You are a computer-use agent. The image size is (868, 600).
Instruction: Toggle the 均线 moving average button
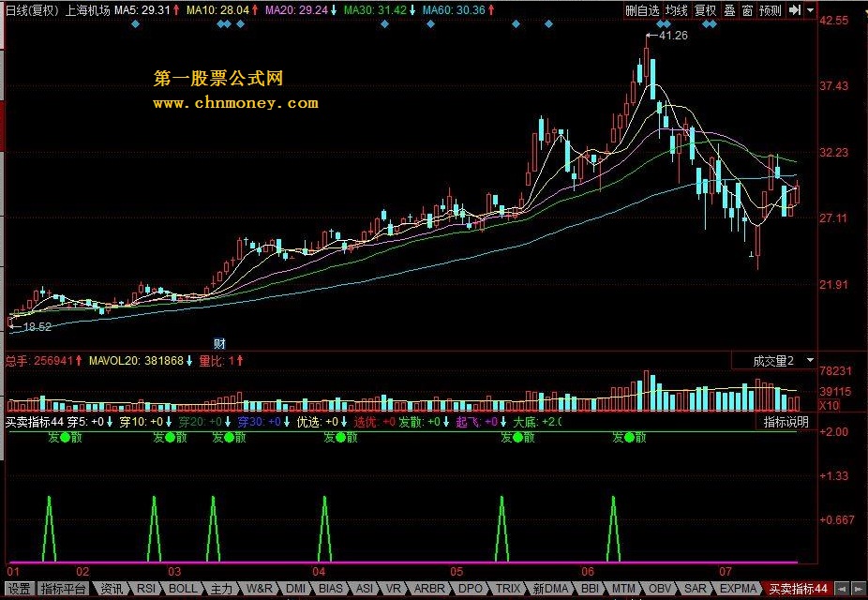coord(677,10)
